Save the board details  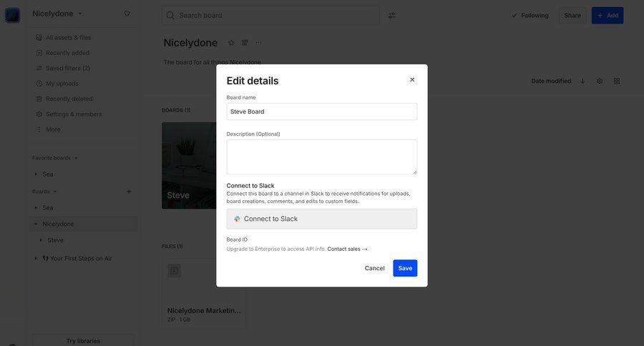[x=405, y=268]
